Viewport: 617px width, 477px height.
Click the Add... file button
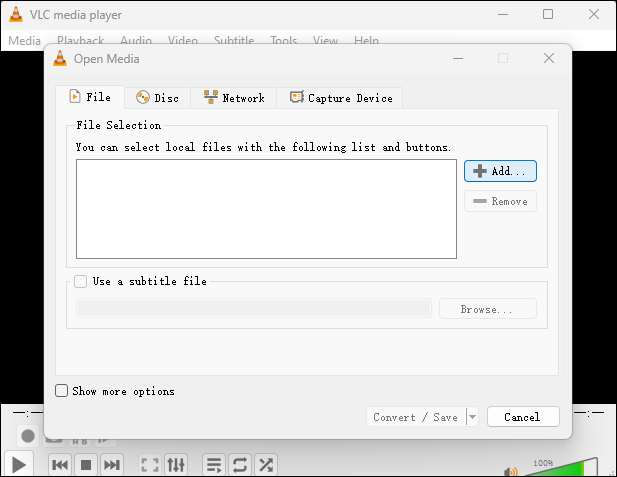tap(500, 171)
